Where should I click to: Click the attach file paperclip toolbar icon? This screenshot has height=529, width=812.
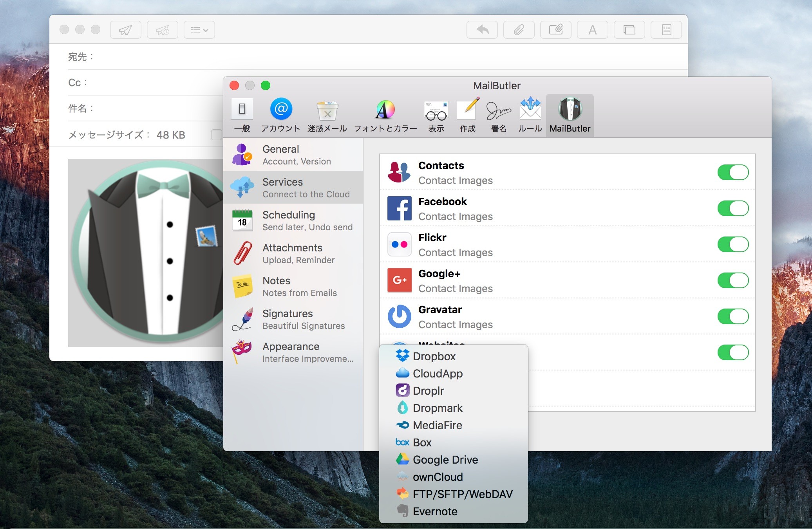[x=519, y=30]
